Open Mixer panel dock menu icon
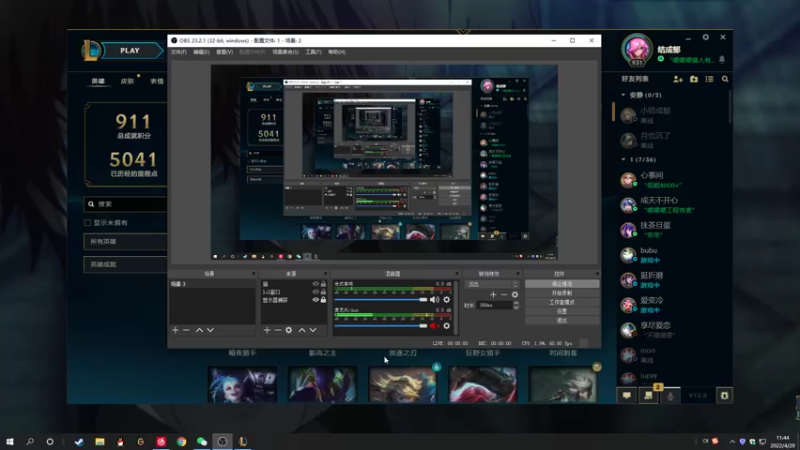800x450 pixels. coord(457,274)
